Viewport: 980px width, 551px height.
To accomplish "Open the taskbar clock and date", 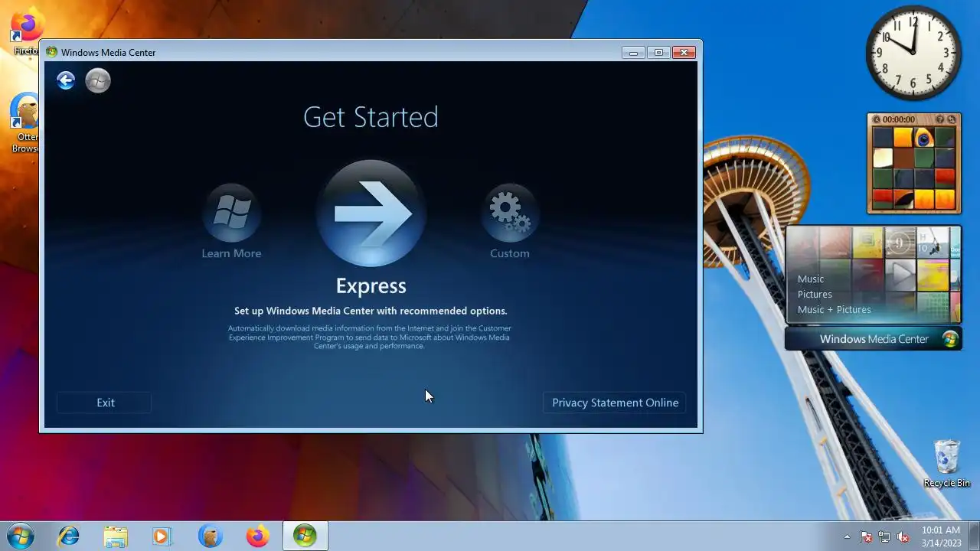I will pyautogui.click(x=941, y=536).
